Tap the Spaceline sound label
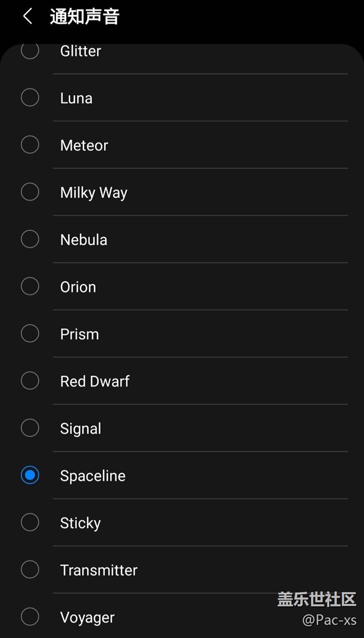 coord(92,476)
